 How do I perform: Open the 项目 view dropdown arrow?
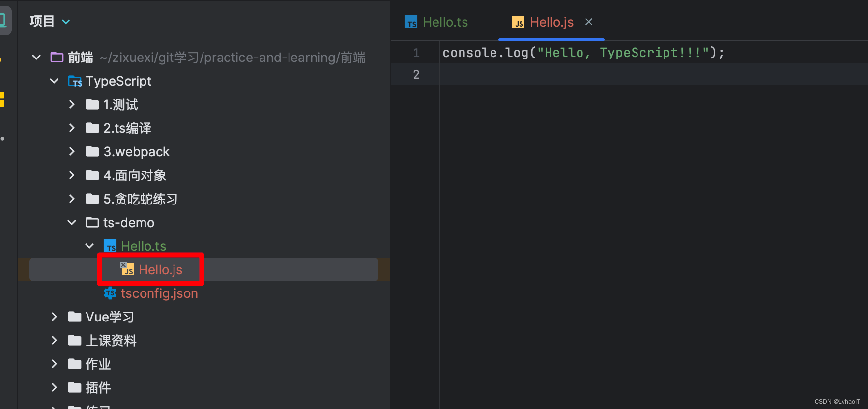66,22
